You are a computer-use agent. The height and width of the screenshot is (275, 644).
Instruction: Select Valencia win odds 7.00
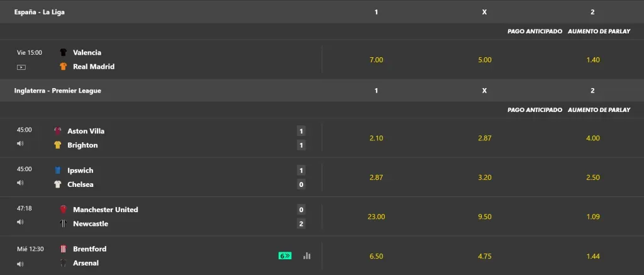click(376, 60)
